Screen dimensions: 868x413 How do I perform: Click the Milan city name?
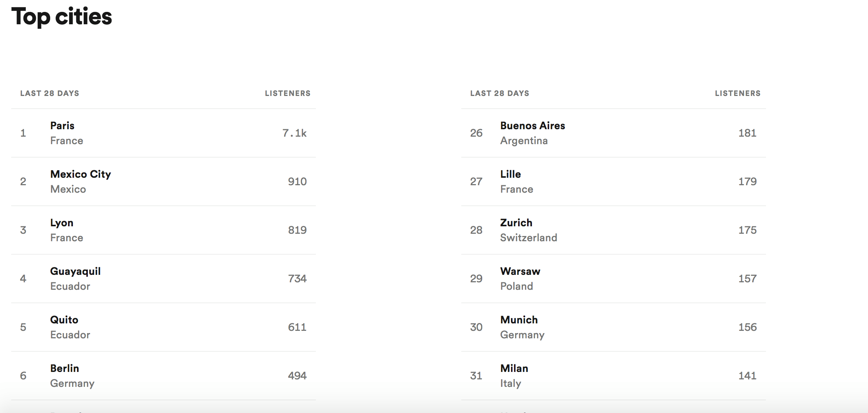coord(514,369)
